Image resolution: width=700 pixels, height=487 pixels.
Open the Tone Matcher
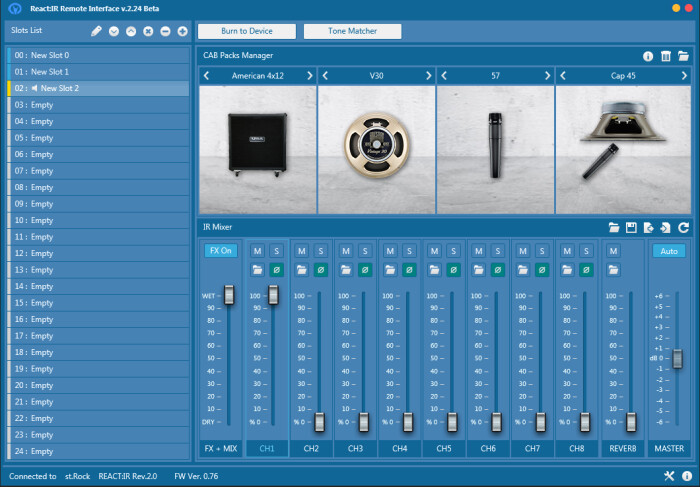[x=351, y=31]
